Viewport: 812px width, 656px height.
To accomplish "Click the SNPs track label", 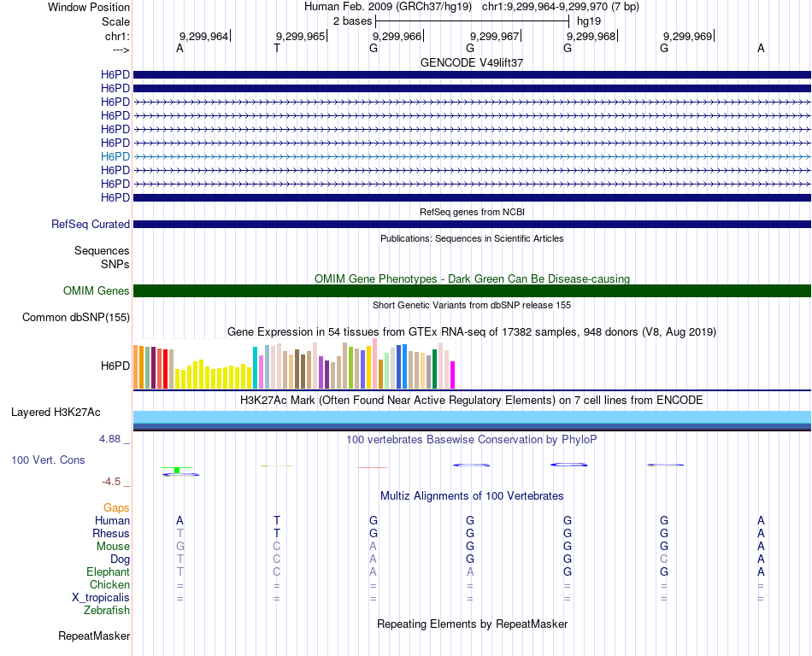I will click(115, 265).
